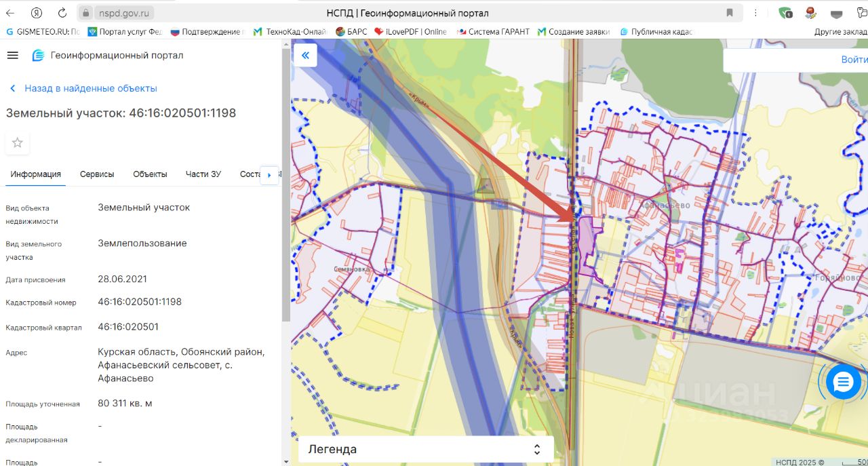Click the gray tray extension icon

click(x=837, y=14)
